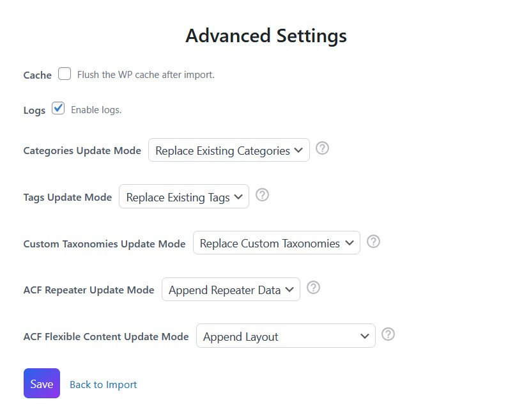Open the Replace Existing Categories dropdown
The image size is (531, 420).
pos(229,150)
